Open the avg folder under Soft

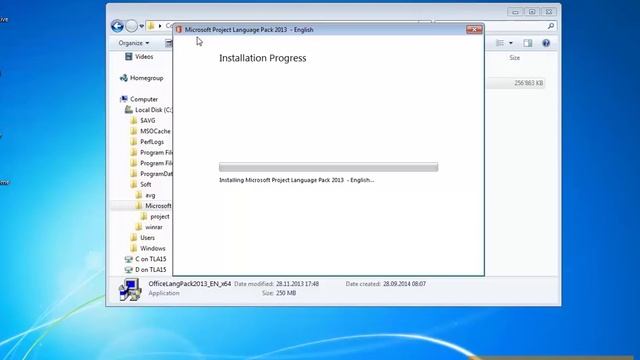pyautogui.click(x=150, y=195)
